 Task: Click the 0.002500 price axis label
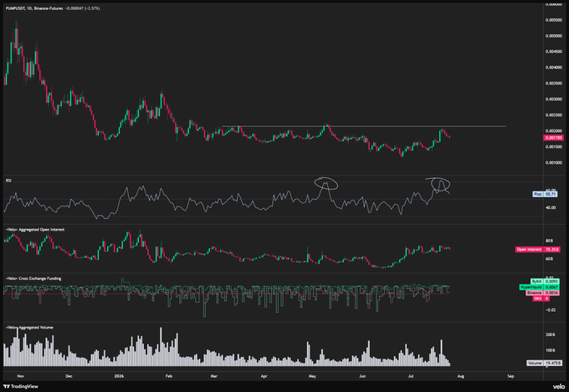(x=554, y=115)
